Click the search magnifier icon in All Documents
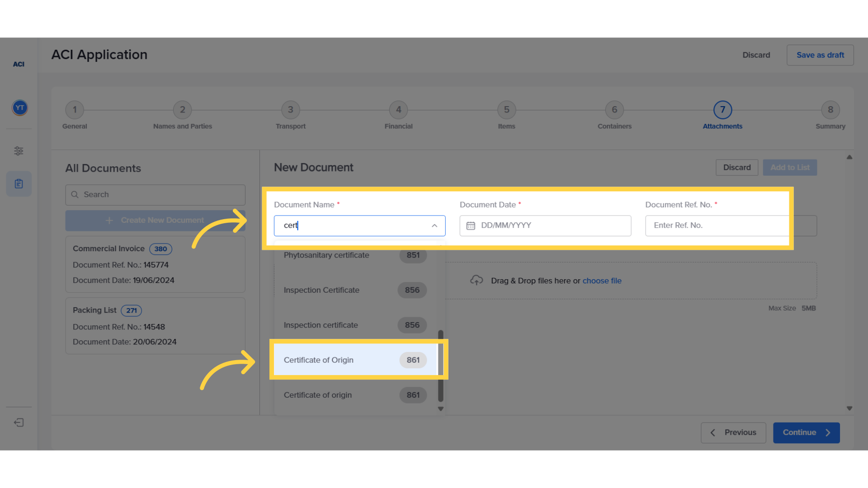Image resolution: width=868 pixels, height=488 pixels. pyautogui.click(x=75, y=195)
